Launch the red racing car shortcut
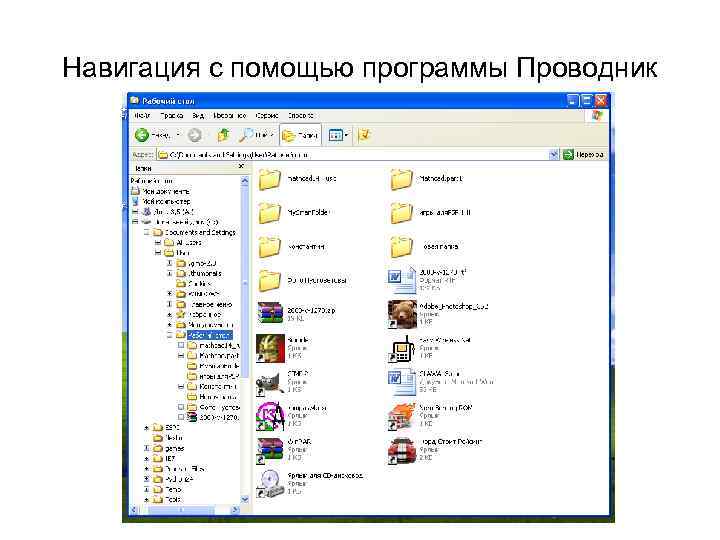 402,450
